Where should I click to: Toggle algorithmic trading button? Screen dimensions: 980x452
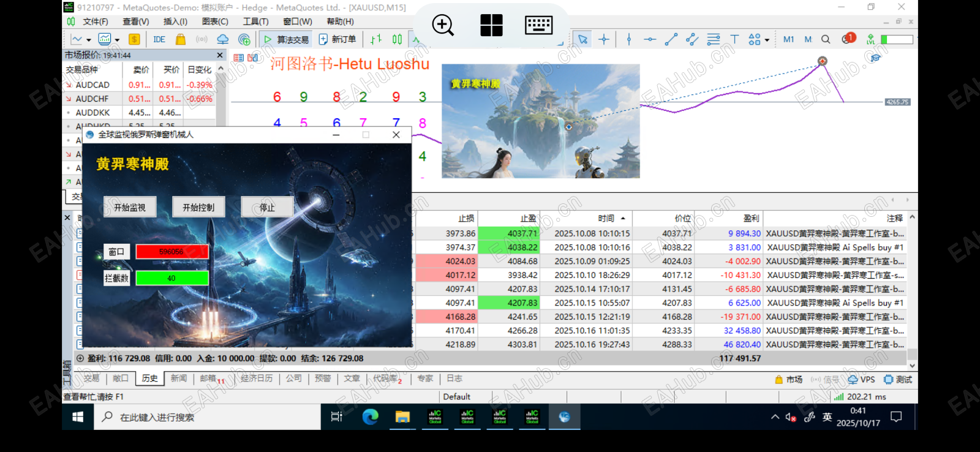(x=286, y=39)
